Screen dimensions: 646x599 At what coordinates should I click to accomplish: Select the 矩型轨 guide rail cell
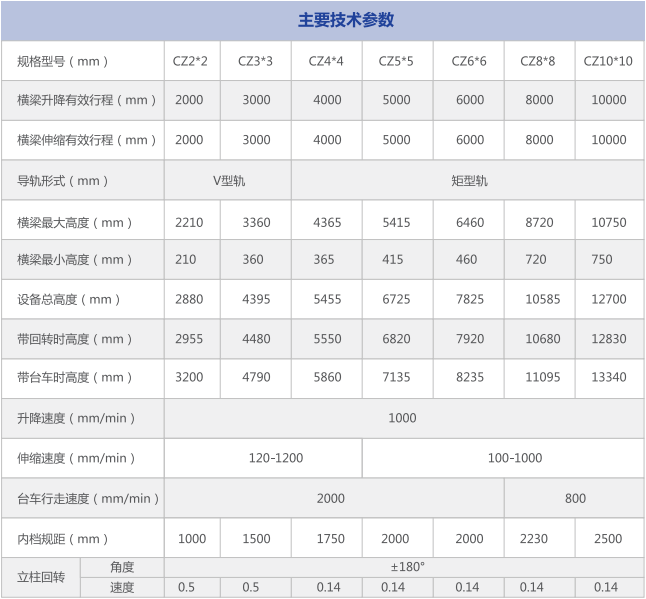click(x=468, y=181)
